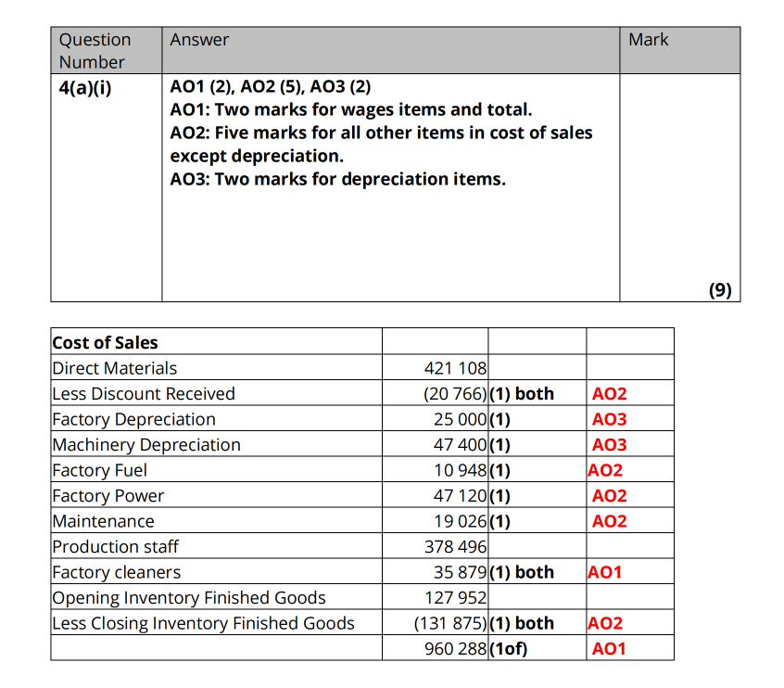Click the "Answer" column header

[199, 40]
